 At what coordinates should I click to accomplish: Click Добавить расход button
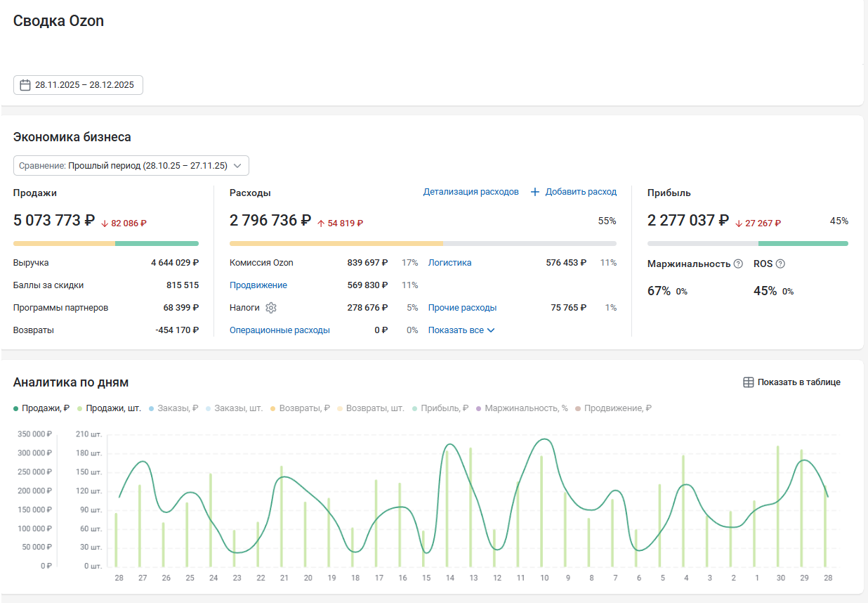pyautogui.click(x=573, y=192)
